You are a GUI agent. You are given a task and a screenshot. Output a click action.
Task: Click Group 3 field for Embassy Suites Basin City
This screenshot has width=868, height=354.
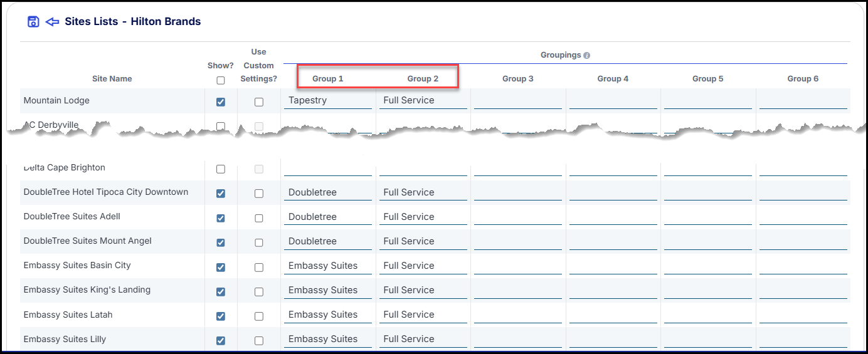[518, 266]
